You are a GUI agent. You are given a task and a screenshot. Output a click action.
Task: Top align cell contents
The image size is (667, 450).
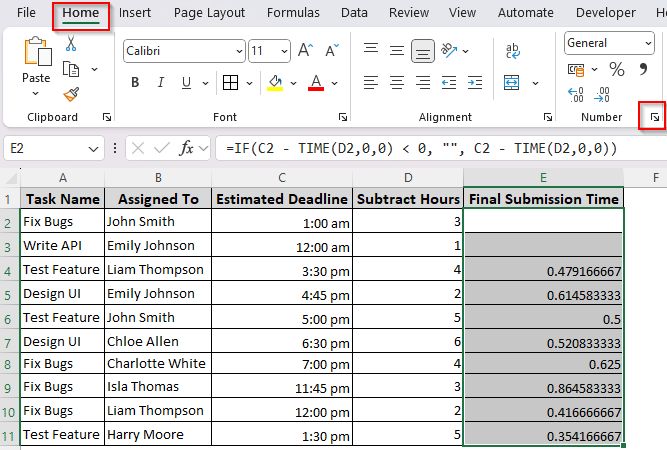[371, 49]
